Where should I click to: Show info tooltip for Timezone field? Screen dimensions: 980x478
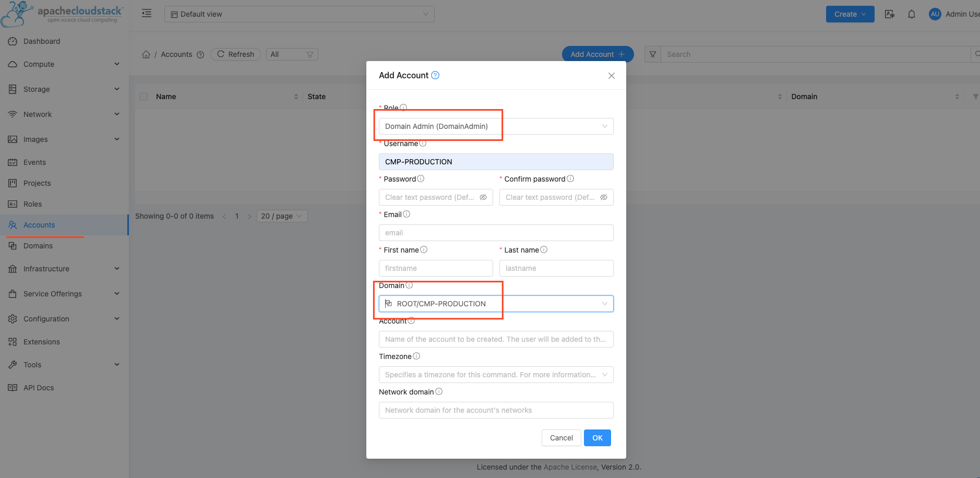[x=416, y=356]
